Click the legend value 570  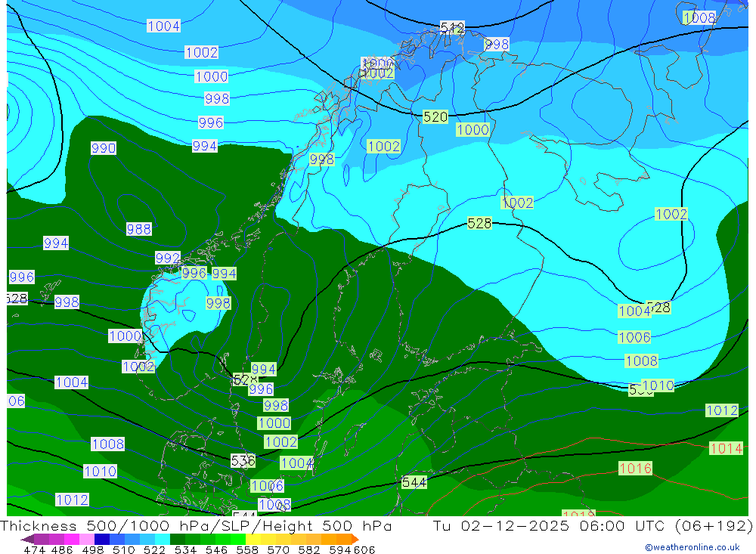pyautogui.click(x=277, y=550)
